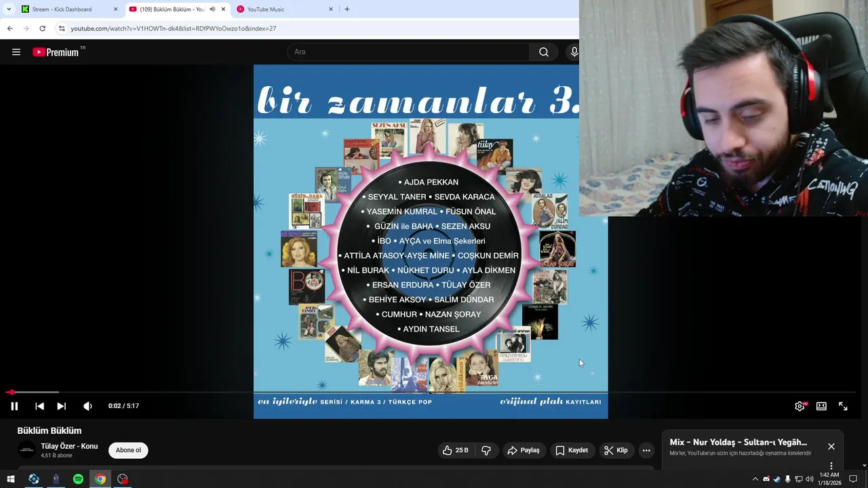Open Spotify from the taskbar
Screen dimensions: 868x488
(x=78, y=479)
